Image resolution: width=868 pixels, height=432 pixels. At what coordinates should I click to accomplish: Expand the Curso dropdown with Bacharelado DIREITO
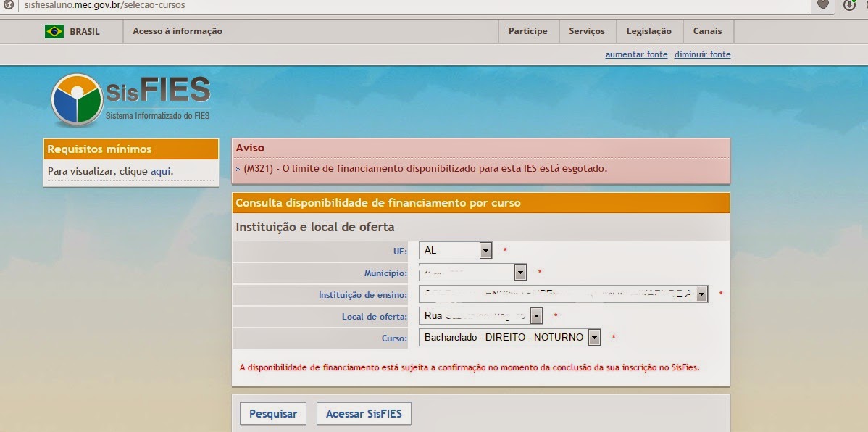(510, 337)
